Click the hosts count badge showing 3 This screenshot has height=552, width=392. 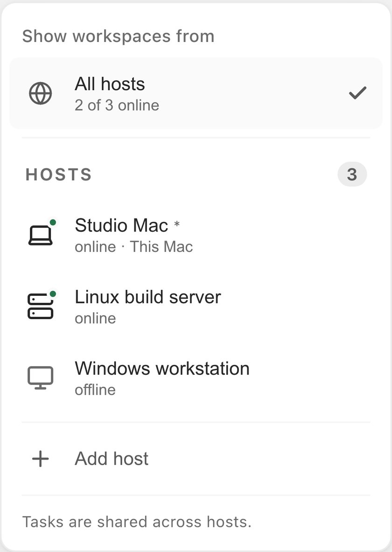[352, 174]
